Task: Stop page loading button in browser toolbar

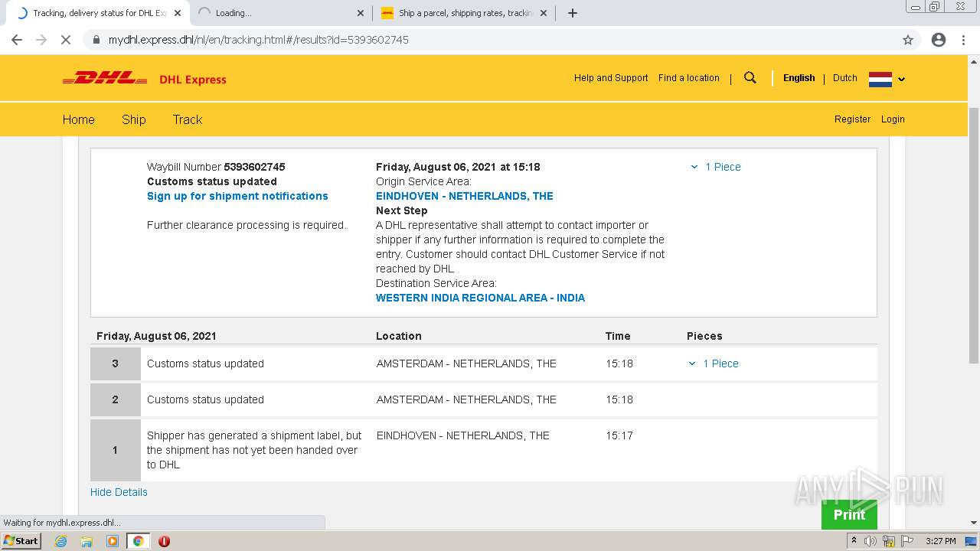Action: click(66, 40)
